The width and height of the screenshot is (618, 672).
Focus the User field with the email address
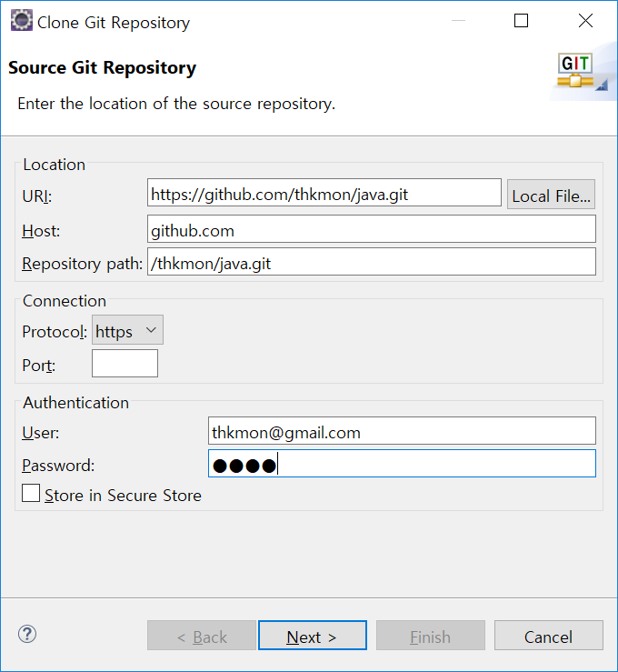coord(401,432)
